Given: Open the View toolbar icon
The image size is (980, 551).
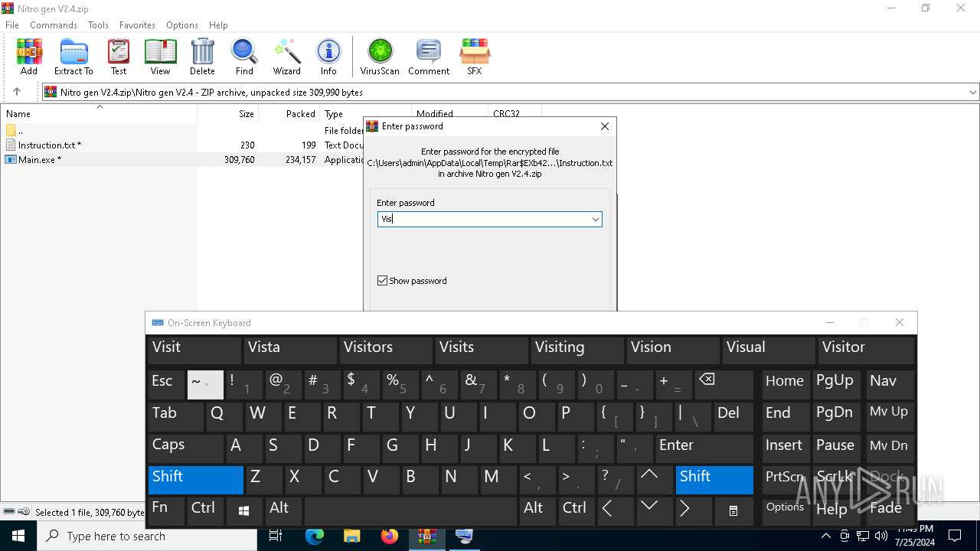Looking at the screenshot, I should (x=160, y=57).
